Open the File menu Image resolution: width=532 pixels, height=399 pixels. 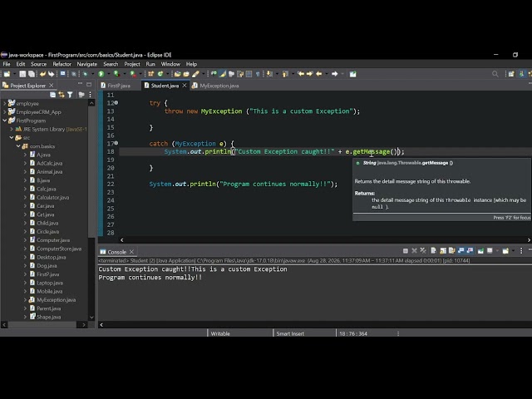pyautogui.click(x=7, y=64)
